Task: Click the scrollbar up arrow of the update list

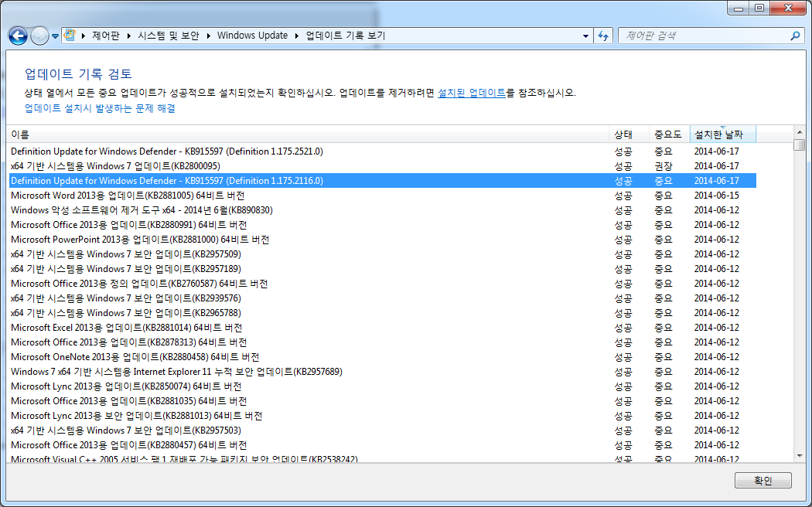Action: click(x=799, y=132)
